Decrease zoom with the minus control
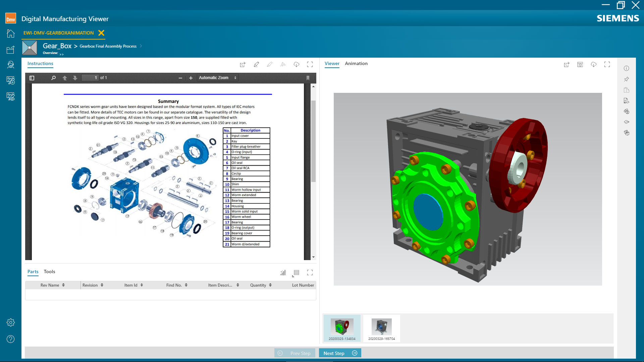Image resolution: width=644 pixels, height=362 pixels. tap(180, 78)
